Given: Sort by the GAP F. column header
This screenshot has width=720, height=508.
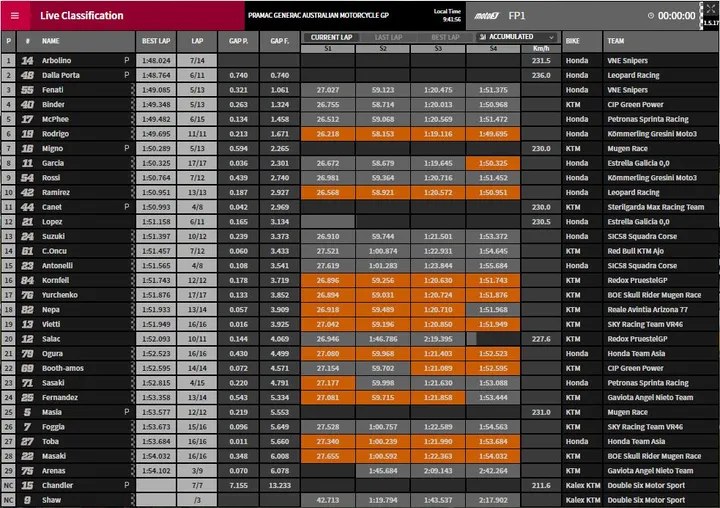Looking at the screenshot, I should (280, 41).
